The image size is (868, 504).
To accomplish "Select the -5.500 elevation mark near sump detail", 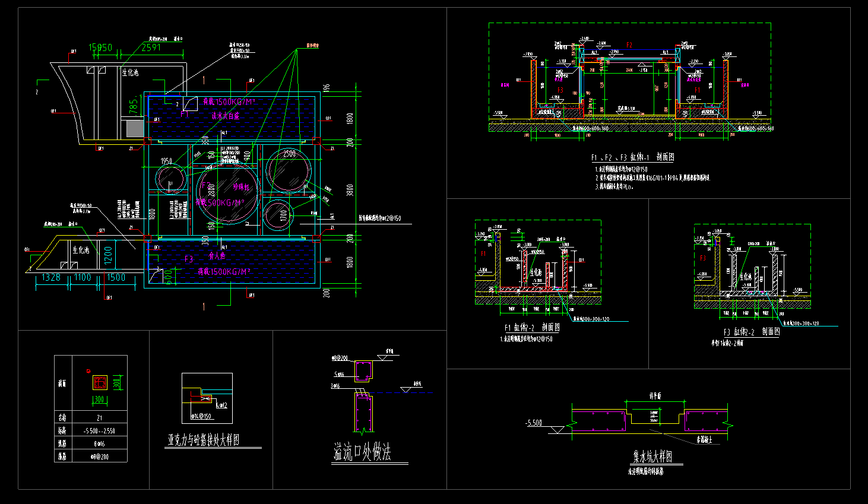I will click(534, 423).
